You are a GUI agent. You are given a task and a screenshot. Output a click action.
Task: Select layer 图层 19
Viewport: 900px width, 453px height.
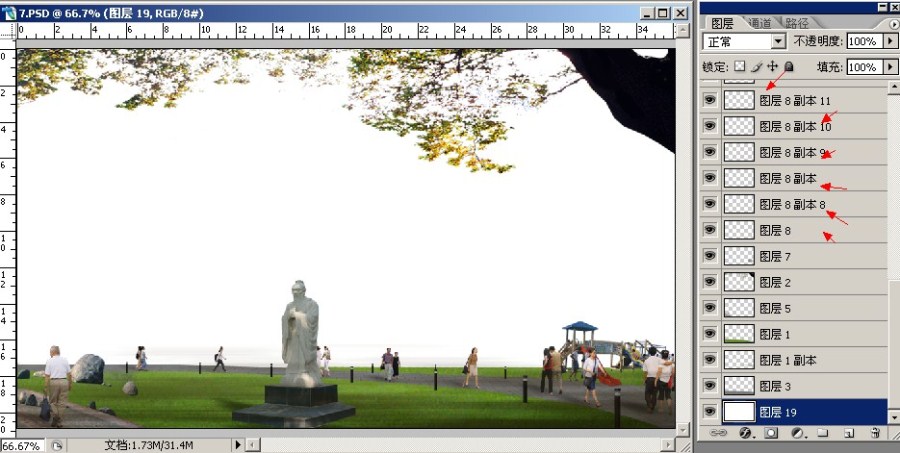pos(804,412)
